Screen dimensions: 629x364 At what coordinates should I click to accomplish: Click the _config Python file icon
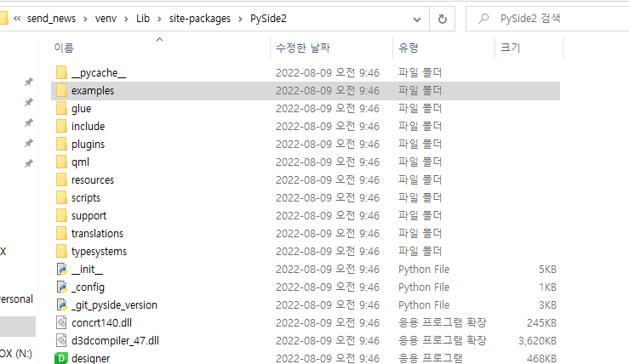(x=61, y=287)
